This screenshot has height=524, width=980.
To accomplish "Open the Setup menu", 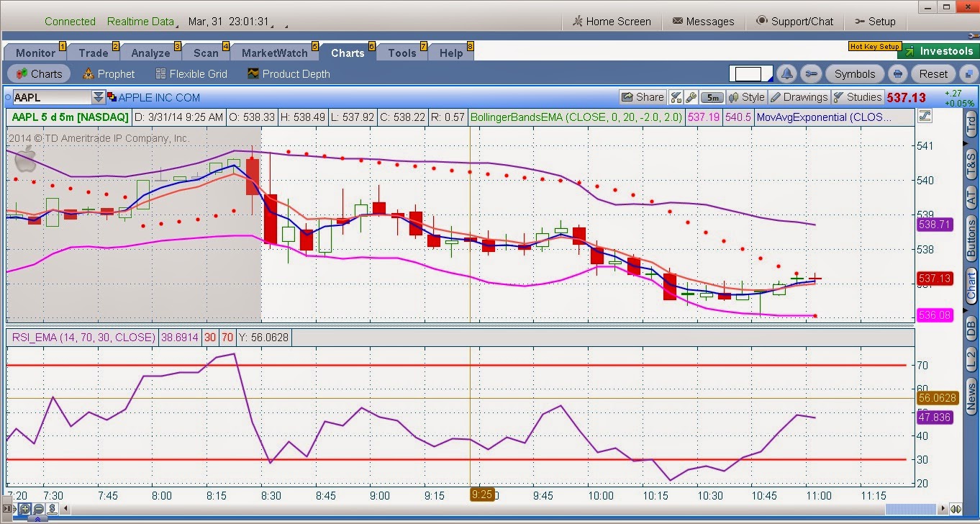I will point(875,22).
